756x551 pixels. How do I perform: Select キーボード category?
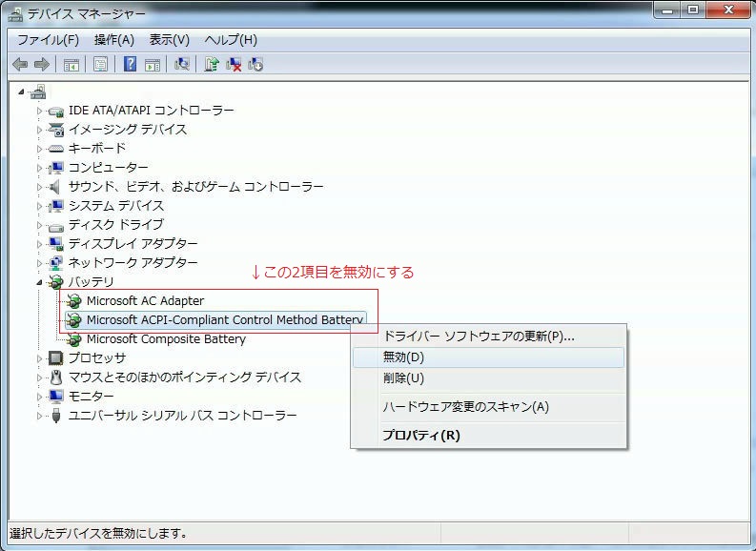pyautogui.click(x=97, y=148)
